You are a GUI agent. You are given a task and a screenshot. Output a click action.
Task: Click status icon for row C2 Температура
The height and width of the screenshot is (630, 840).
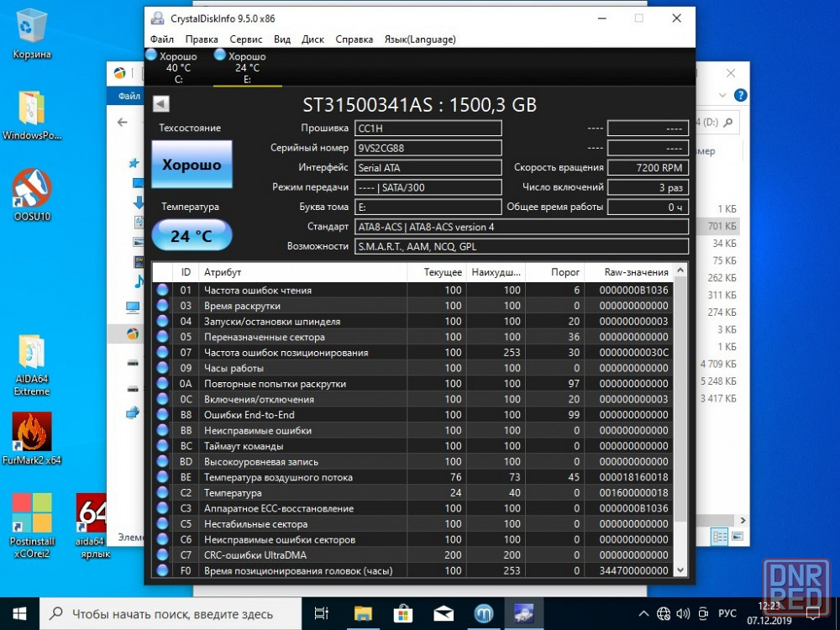pyautogui.click(x=162, y=492)
